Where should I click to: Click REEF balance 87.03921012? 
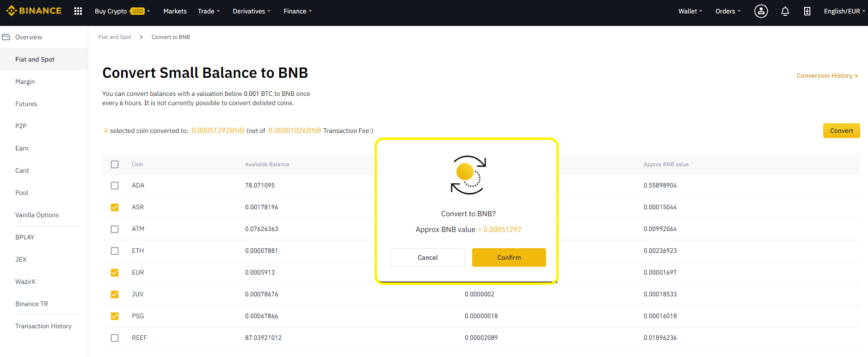[263, 338]
